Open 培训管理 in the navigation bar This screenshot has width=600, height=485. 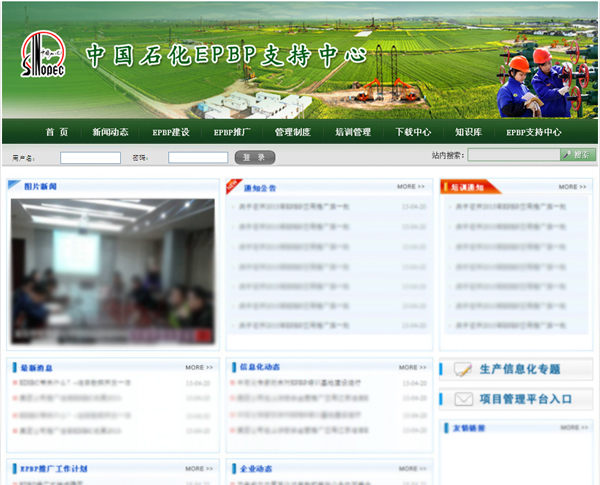click(x=352, y=132)
